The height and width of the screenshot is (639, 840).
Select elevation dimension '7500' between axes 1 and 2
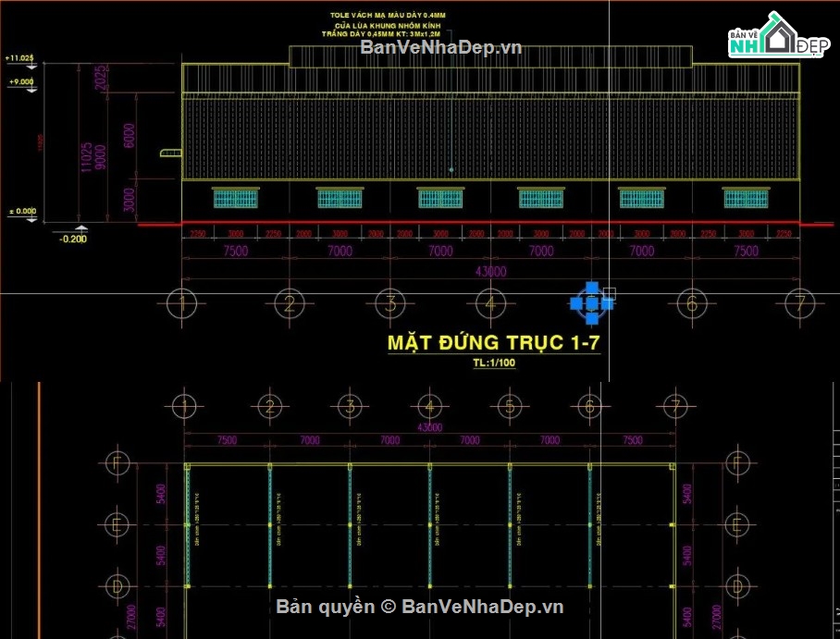[236, 251]
